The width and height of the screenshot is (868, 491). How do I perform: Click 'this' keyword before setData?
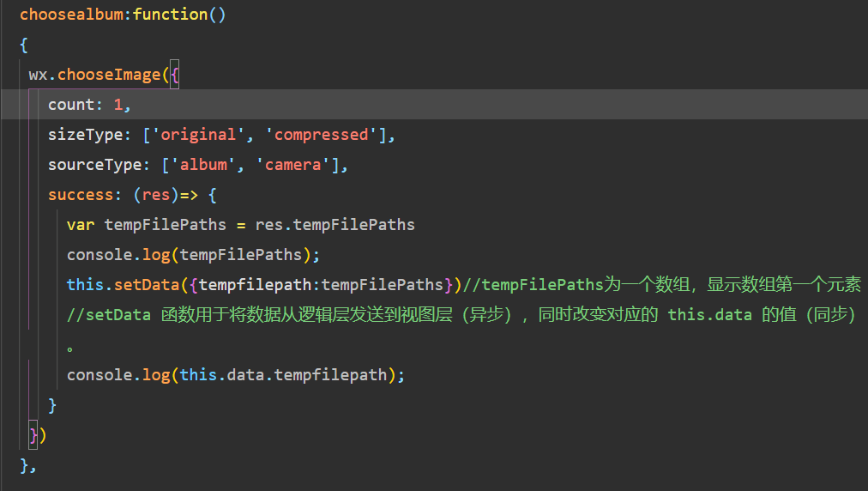click(x=85, y=284)
